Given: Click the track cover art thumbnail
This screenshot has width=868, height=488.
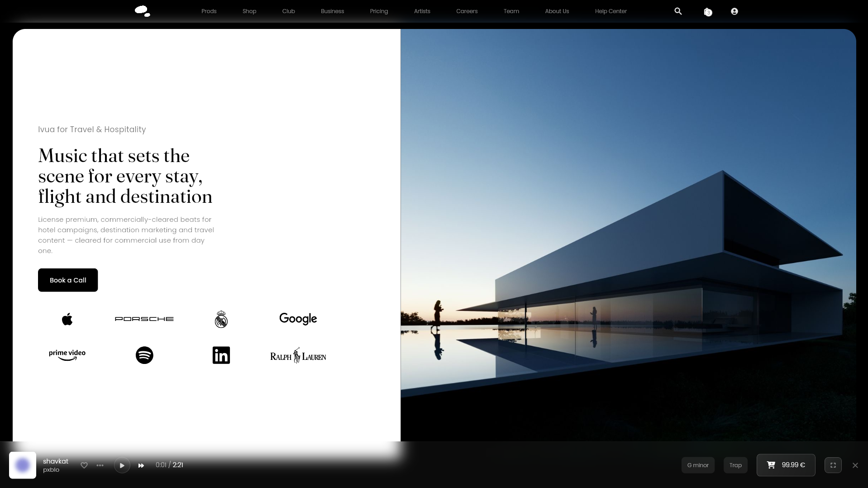Looking at the screenshot, I should (23, 465).
